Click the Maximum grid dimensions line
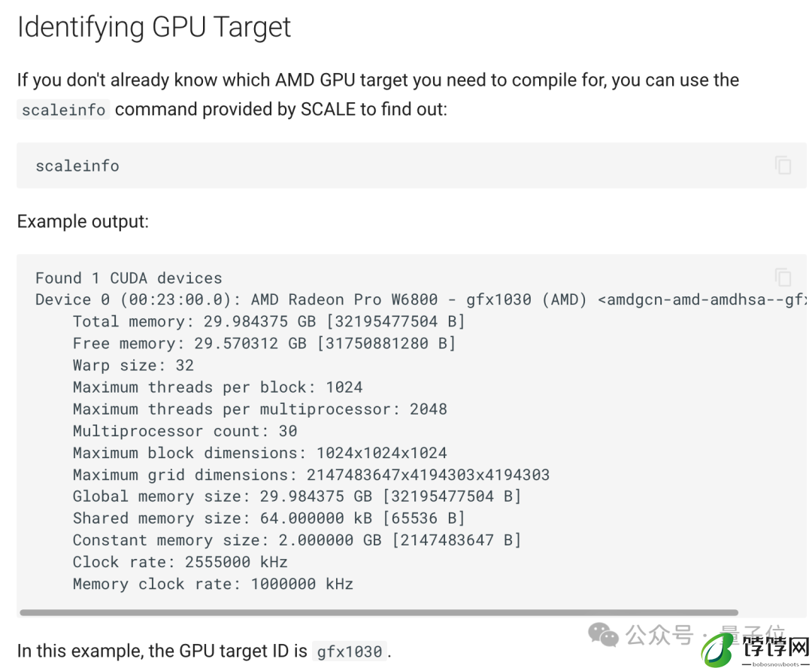Screen dimensions: 812x668 coord(311,475)
